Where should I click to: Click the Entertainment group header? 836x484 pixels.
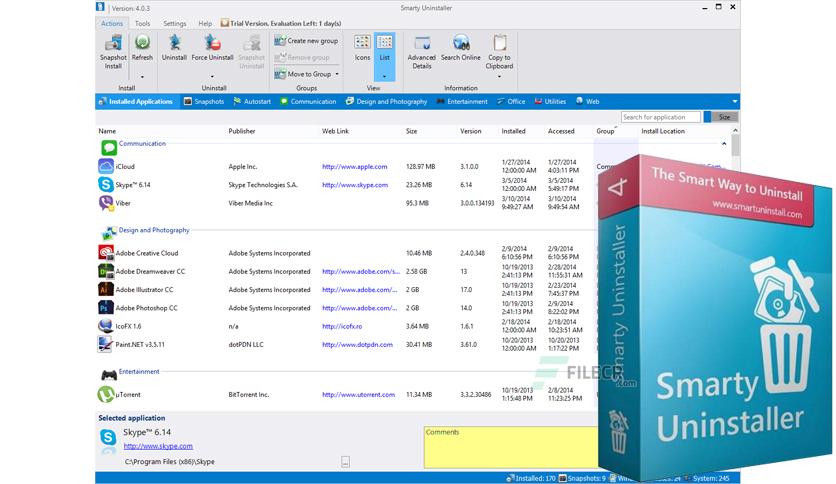click(139, 372)
